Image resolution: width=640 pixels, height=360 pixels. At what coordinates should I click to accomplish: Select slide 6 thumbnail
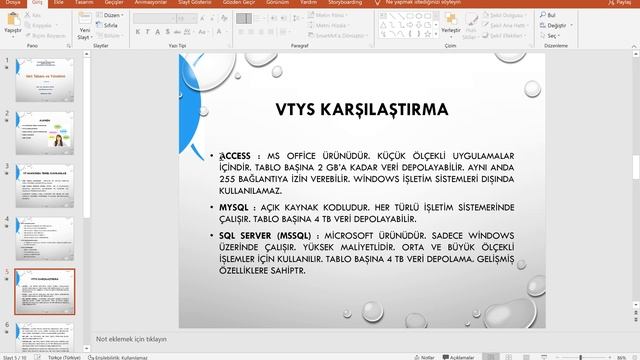click(45, 337)
